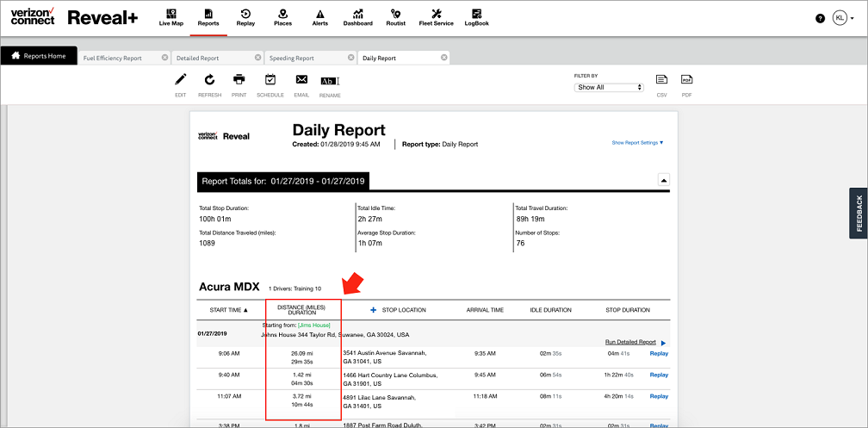The height and width of the screenshot is (428, 868).
Task: Open the Alerts section
Action: pos(320,17)
